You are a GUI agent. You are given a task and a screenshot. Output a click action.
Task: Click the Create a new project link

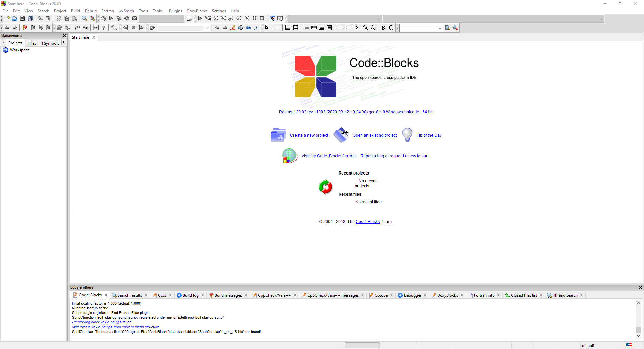[x=309, y=135]
